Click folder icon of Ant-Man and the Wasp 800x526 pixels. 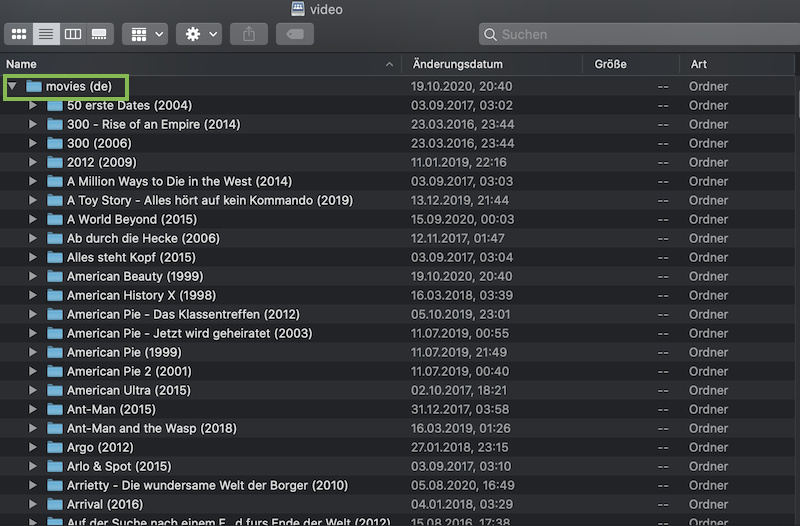click(x=55, y=428)
